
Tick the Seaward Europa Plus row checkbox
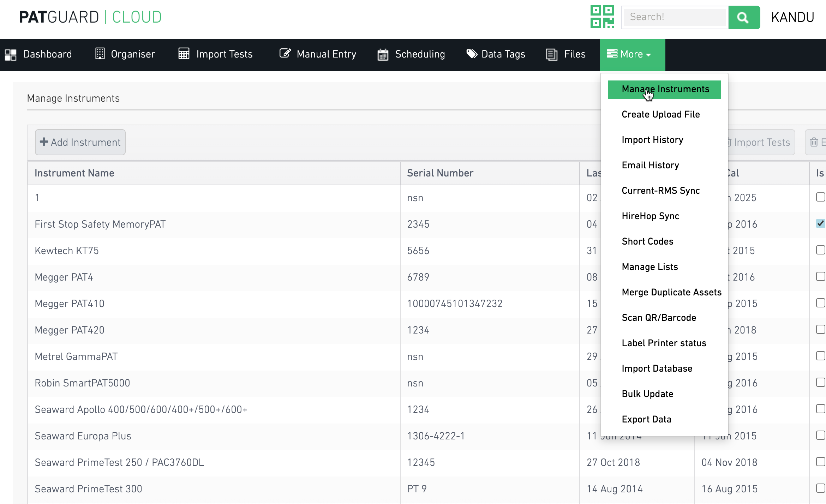point(820,435)
